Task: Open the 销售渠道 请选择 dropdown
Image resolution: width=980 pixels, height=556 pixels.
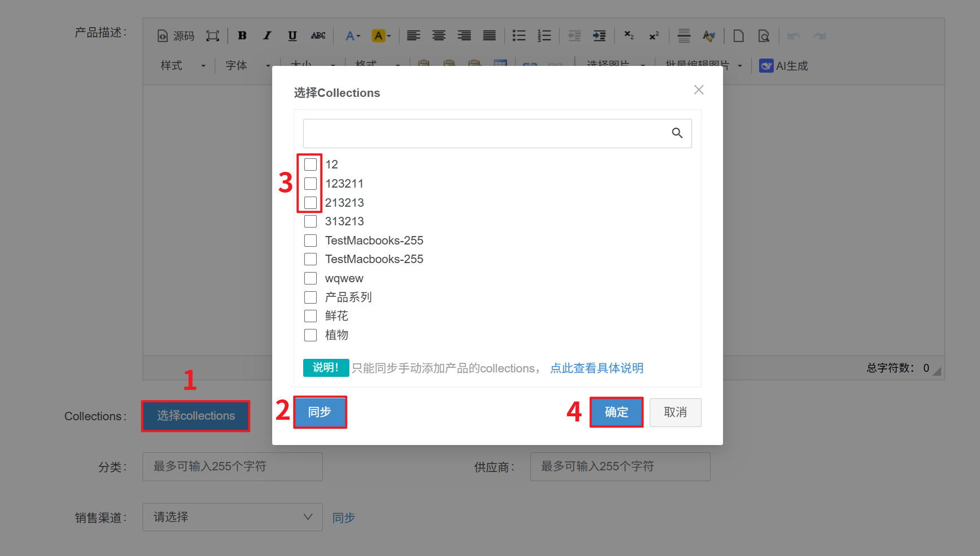Action: pos(232,517)
